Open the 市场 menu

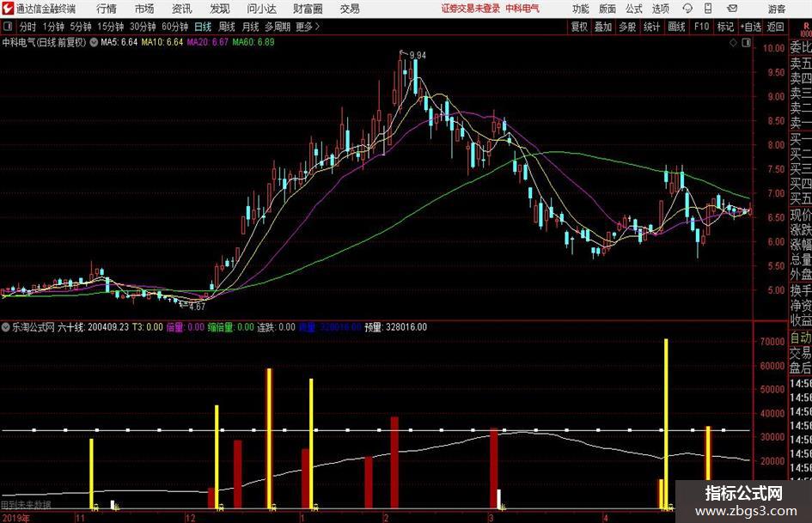pyautogui.click(x=144, y=9)
